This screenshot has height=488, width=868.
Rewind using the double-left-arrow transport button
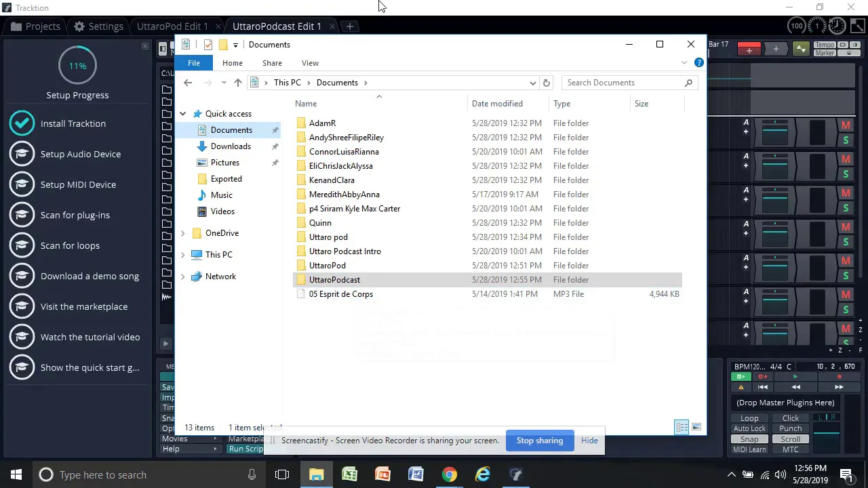point(795,387)
